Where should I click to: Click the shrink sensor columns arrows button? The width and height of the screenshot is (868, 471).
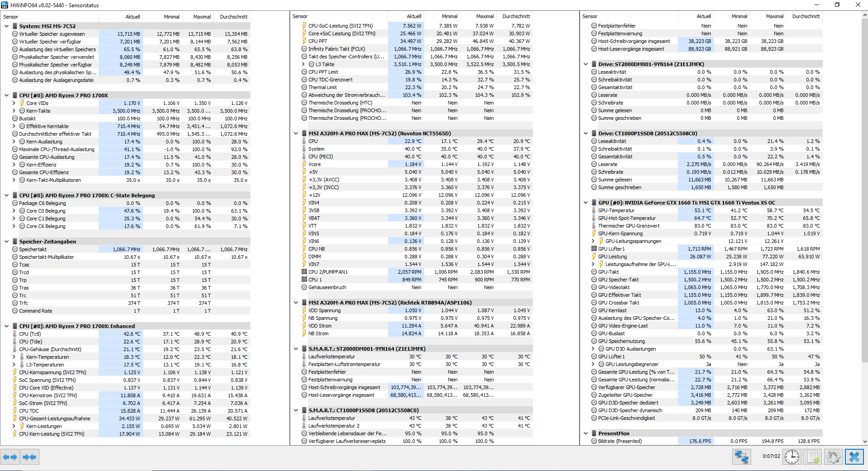click(x=29, y=457)
